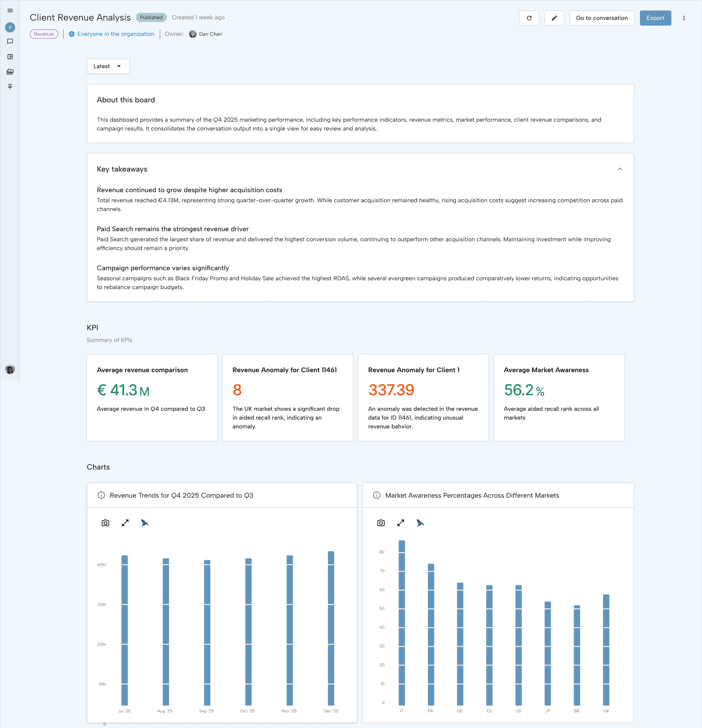
Task: Collapse the Key takeaways section
Action: point(620,169)
